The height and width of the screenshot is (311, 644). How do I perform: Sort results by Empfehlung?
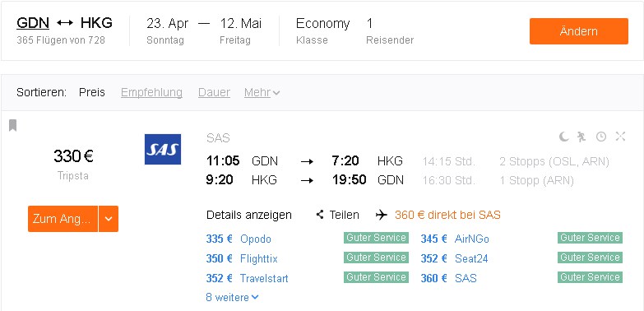(x=151, y=93)
